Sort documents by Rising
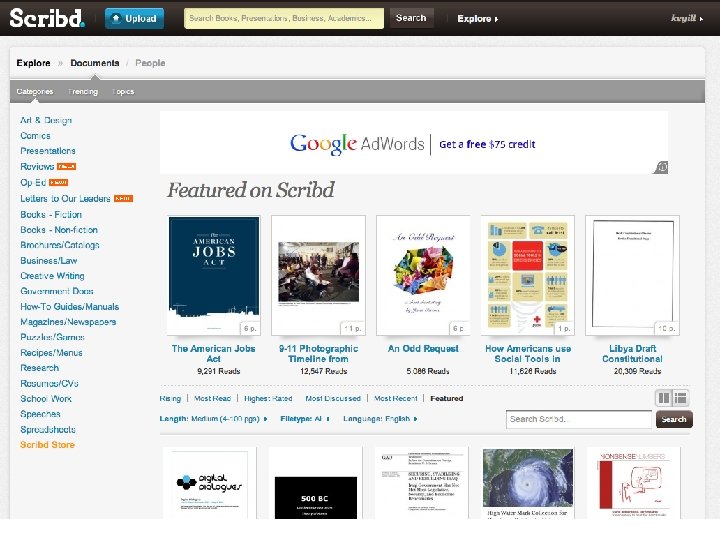720x540 pixels. [170, 398]
